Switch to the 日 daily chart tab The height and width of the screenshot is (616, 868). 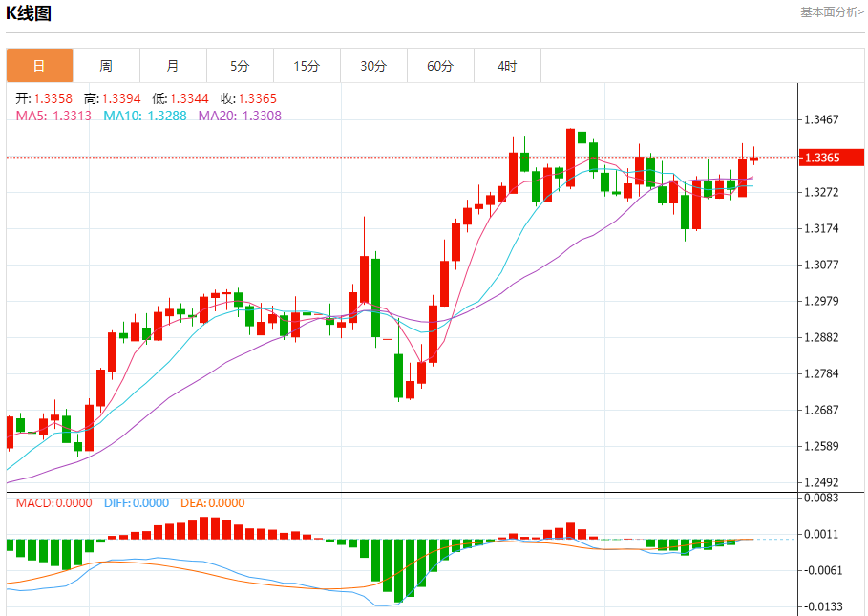[39, 66]
